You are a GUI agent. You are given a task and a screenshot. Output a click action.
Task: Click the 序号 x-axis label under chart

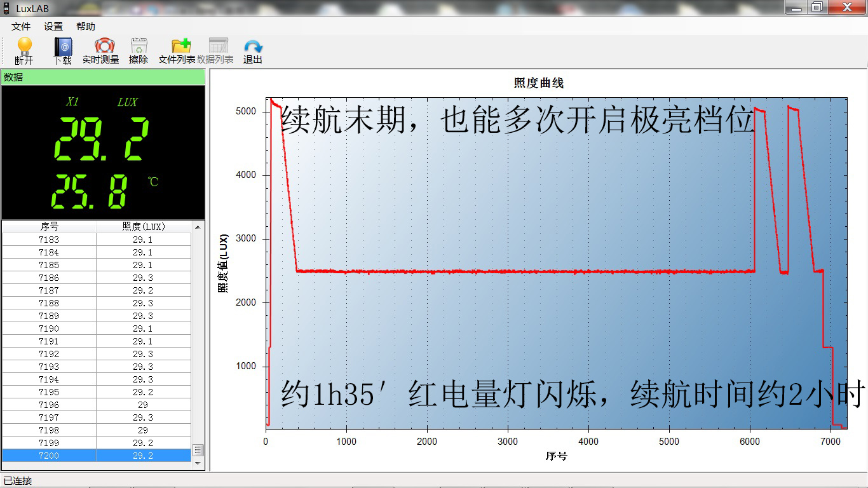556,456
